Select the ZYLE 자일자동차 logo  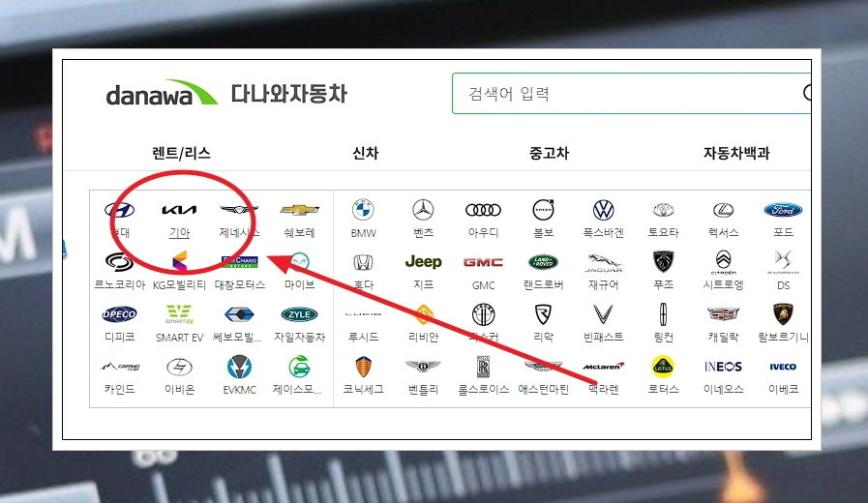click(299, 314)
